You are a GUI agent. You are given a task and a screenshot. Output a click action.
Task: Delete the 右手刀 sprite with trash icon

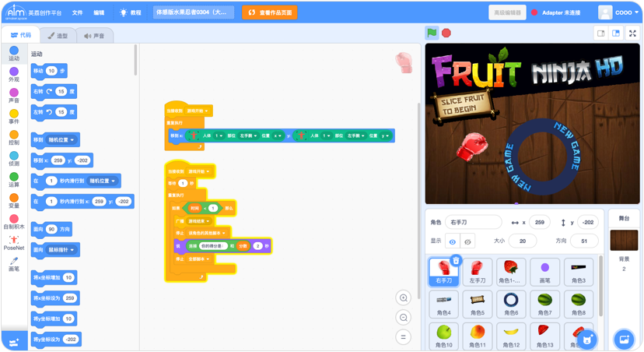point(456,261)
